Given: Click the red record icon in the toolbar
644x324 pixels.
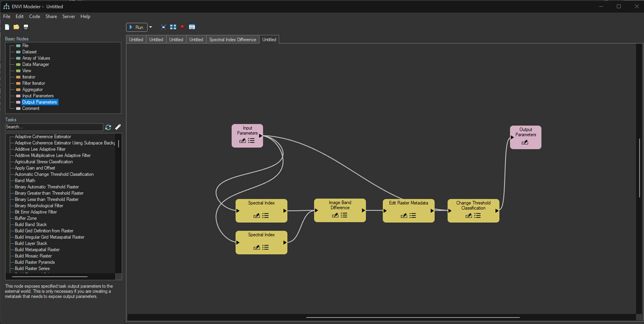Looking at the screenshot, I should pos(182,27).
